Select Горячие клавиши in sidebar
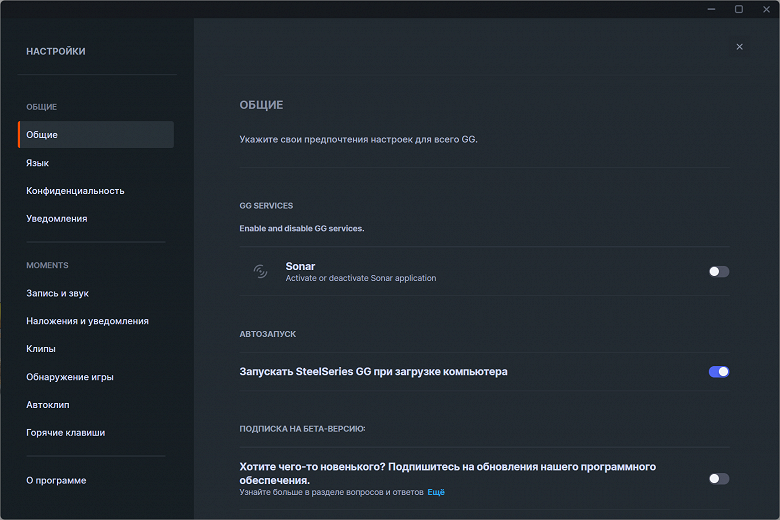Screen dimensions: 780x520 click(x=66, y=433)
